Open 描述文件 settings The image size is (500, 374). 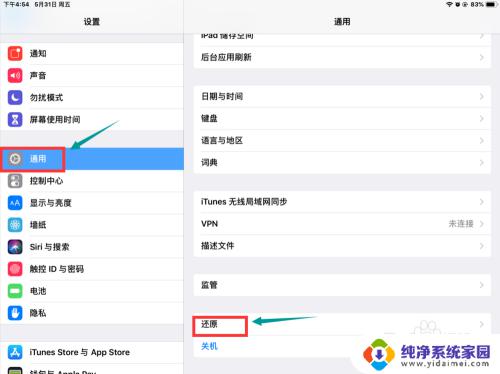coord(342,246)
